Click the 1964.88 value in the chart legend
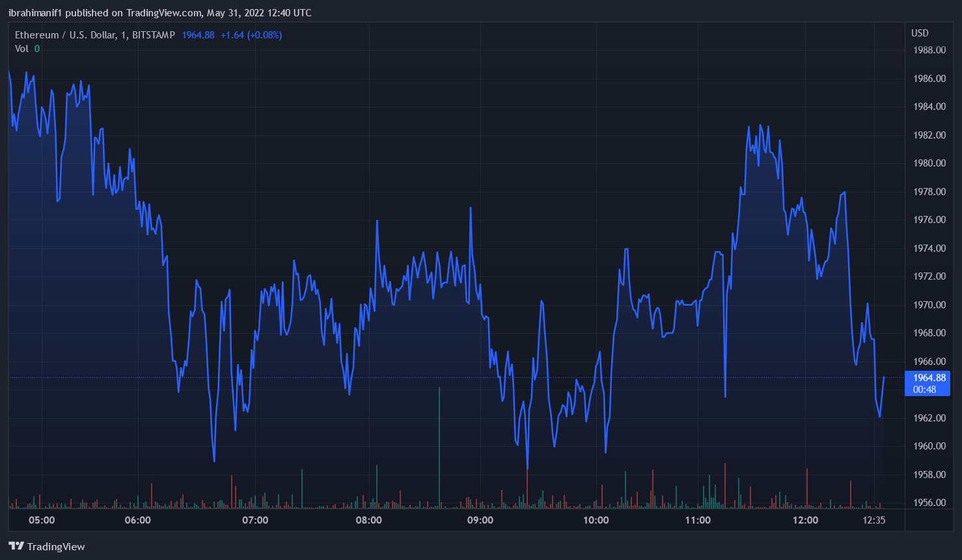This screenshot has width=962, height=560. [x=198, y=35]
